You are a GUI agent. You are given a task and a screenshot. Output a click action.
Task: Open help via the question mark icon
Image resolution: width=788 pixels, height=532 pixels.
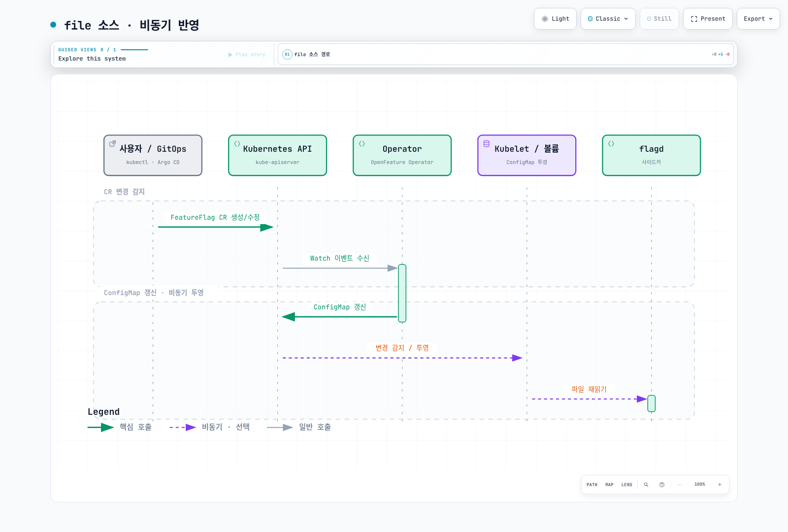pos(662,485)
